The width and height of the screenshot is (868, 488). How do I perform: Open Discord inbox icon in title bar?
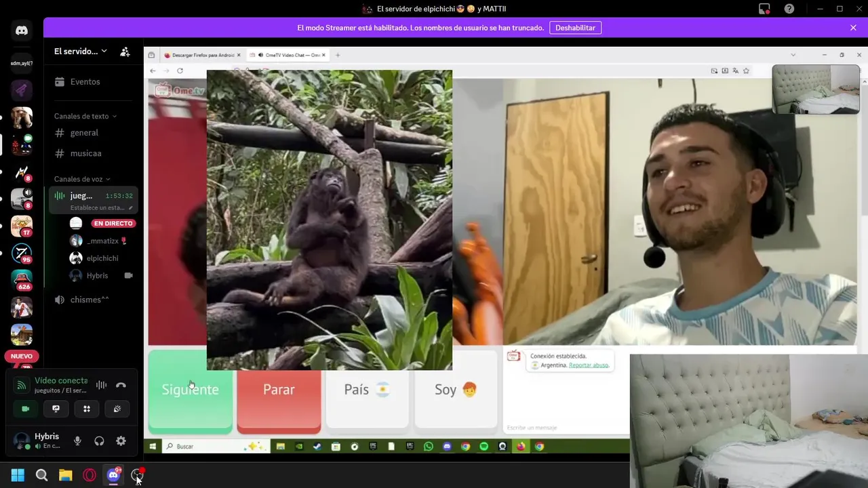pyautogui.click(x=764, y=9)
